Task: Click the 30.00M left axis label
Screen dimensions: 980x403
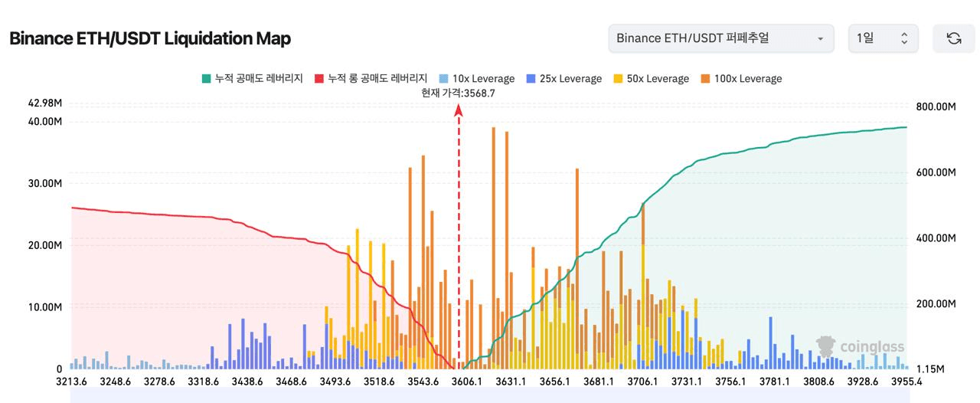Action: (44, 183)
